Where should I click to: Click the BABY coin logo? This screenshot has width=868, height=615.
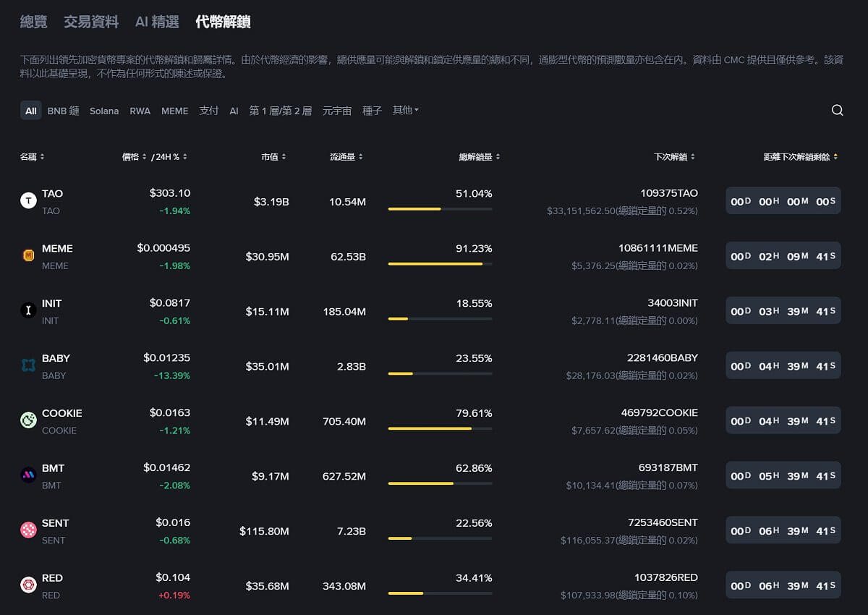click(28, 366)
